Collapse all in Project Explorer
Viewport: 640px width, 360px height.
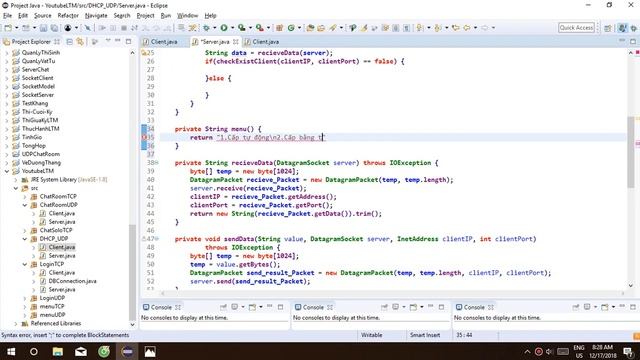tap(69, 42)
